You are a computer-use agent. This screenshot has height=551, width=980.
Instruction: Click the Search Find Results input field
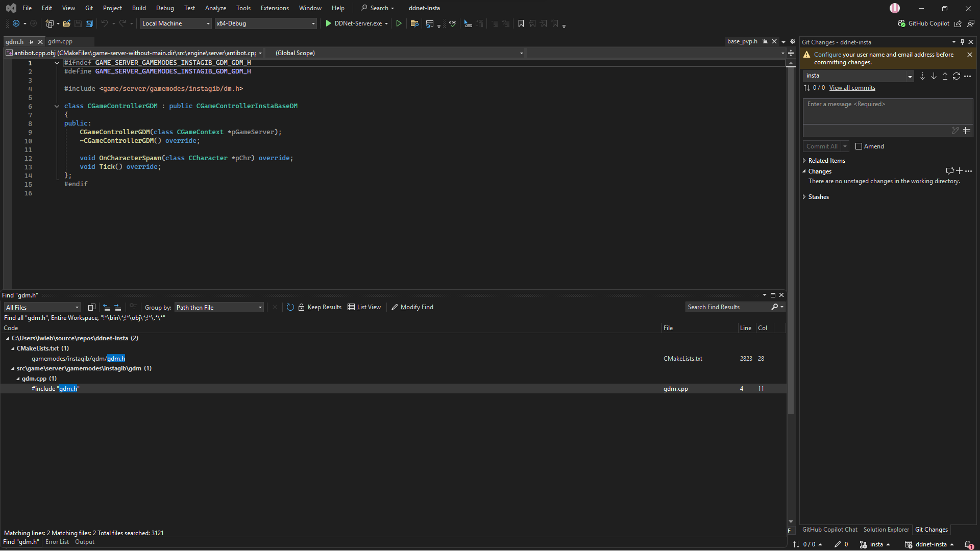pos(728,307)
